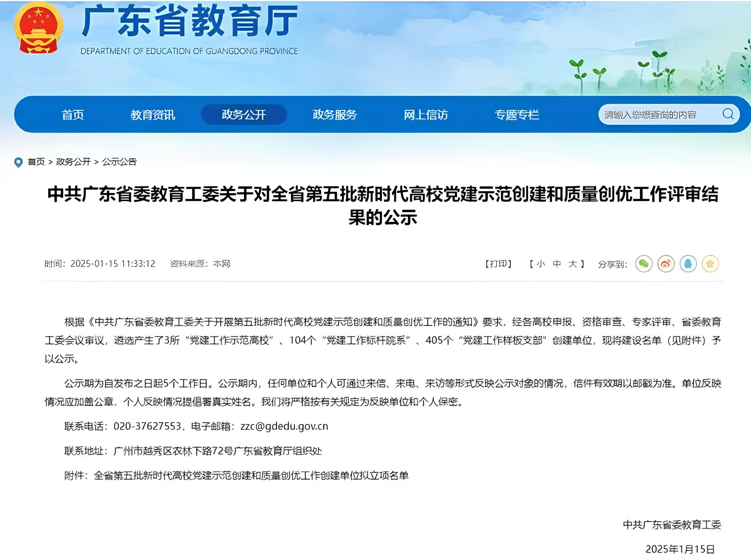Set font size to small 小
Screen dimensions: 751x560
pyautogui.click(x=541, y=264)
